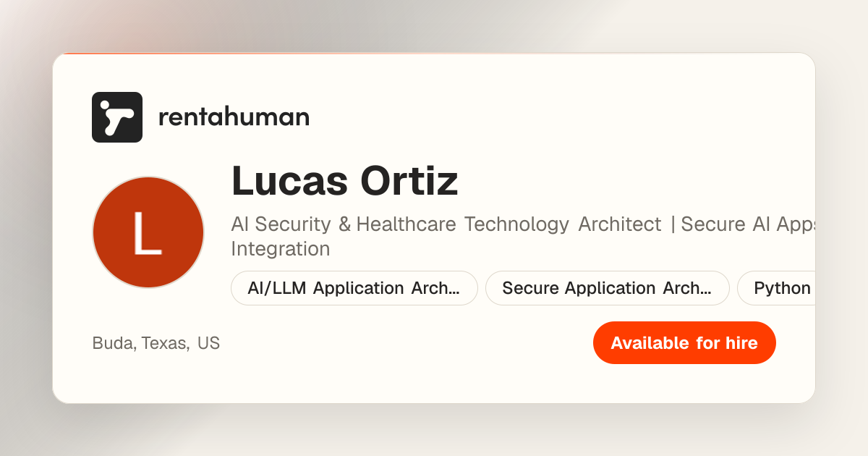
Task: Choose the Python skill tag
Action: 777,288
